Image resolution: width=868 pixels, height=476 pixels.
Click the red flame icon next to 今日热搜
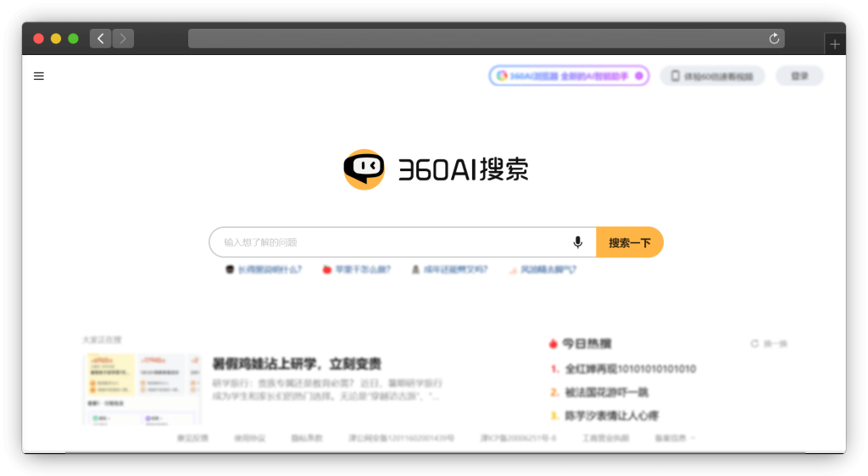(553, 344)
